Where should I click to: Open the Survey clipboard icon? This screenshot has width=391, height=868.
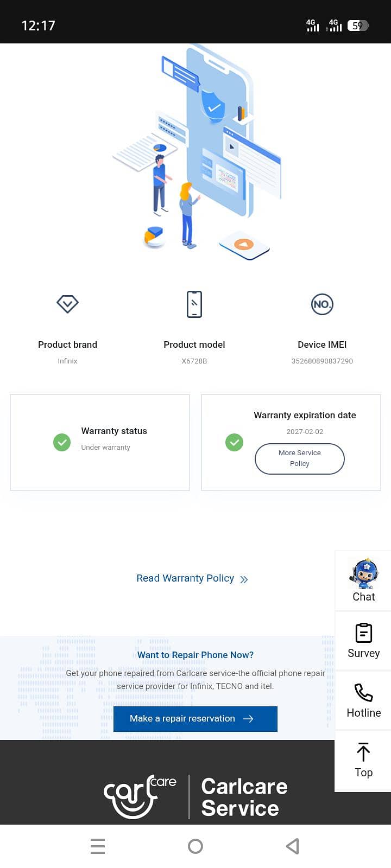(x=363, y=633)
